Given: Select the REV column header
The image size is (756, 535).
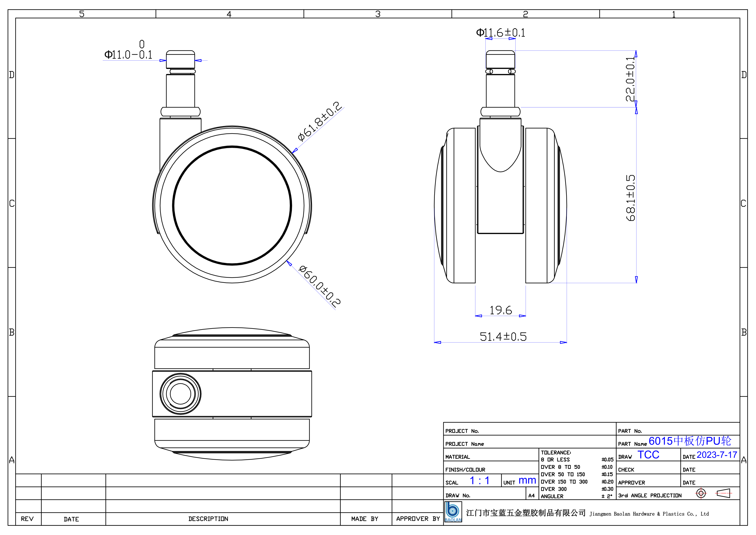Looking at the screenshot, I should click(x=27, y=519).
